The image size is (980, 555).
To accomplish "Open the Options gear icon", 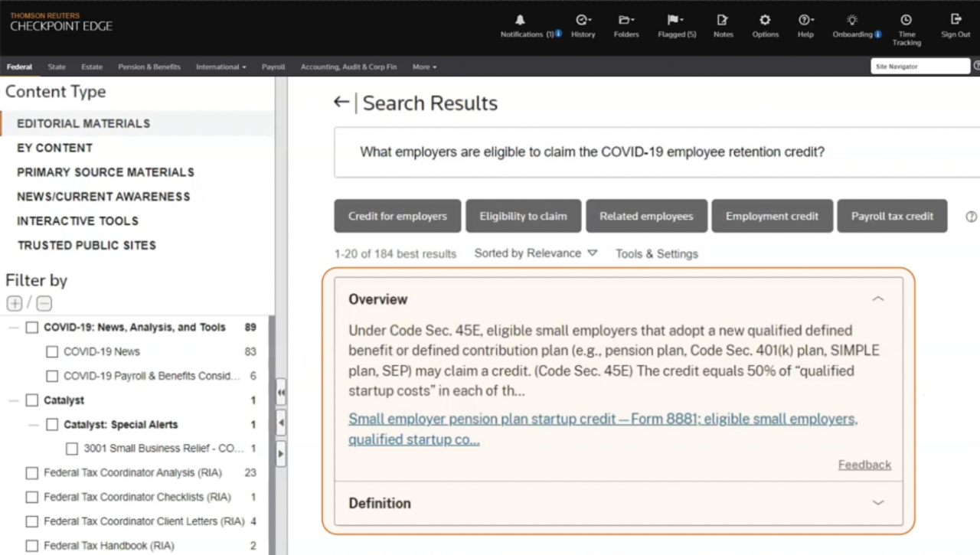I will [x=765, y=20].
